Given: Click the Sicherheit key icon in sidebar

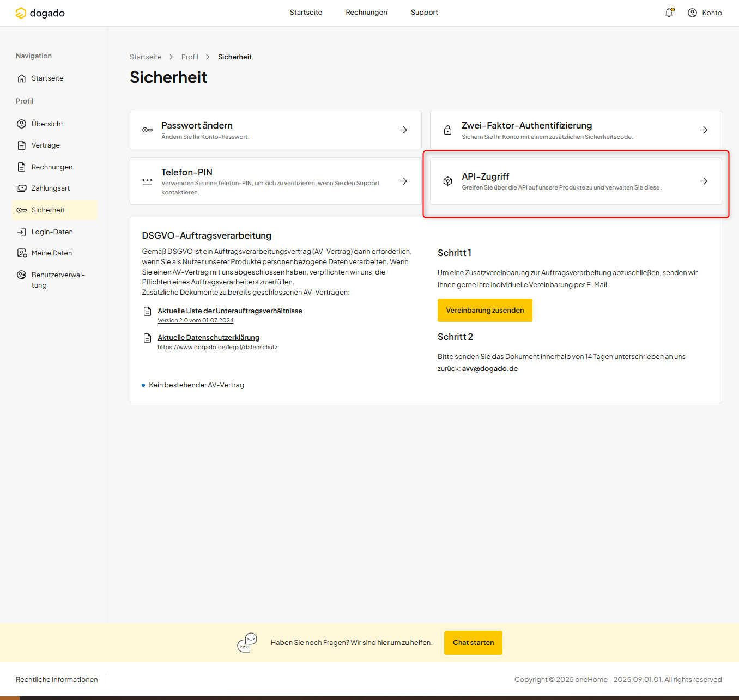Looking at the screenshot, I should click(22, 210).
